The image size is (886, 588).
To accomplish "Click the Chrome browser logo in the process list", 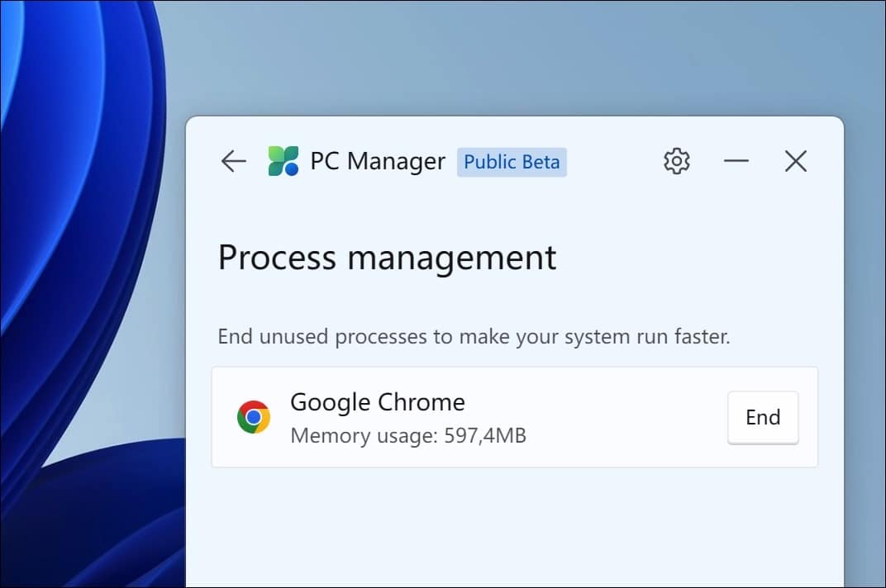I will point(254,417).
